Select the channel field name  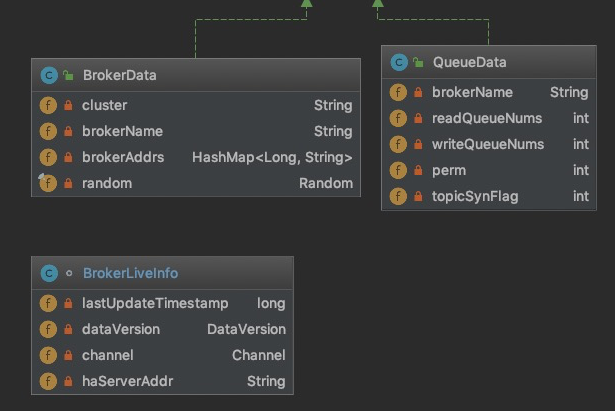click(x=107, y=355)
